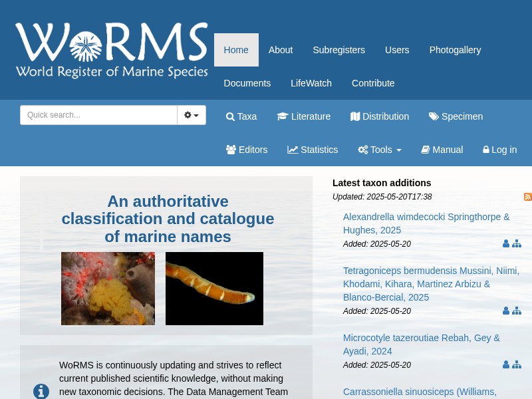Select the 'Updated: 2025-05-20T17:38' text

(x=382, y=197)
